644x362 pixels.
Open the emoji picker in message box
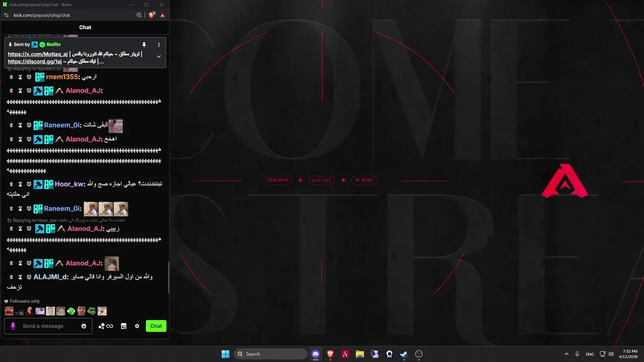(x=84, y=326)
